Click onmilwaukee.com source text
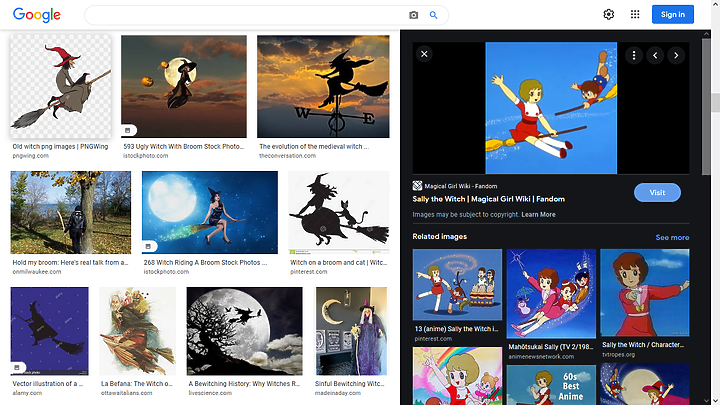 point(37,272)
